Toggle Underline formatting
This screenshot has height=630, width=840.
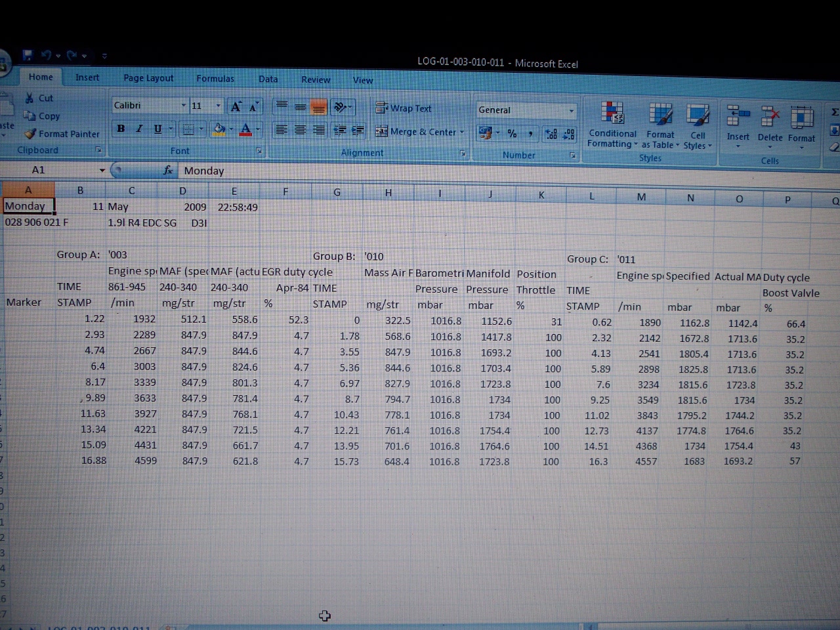click(157, 129)
